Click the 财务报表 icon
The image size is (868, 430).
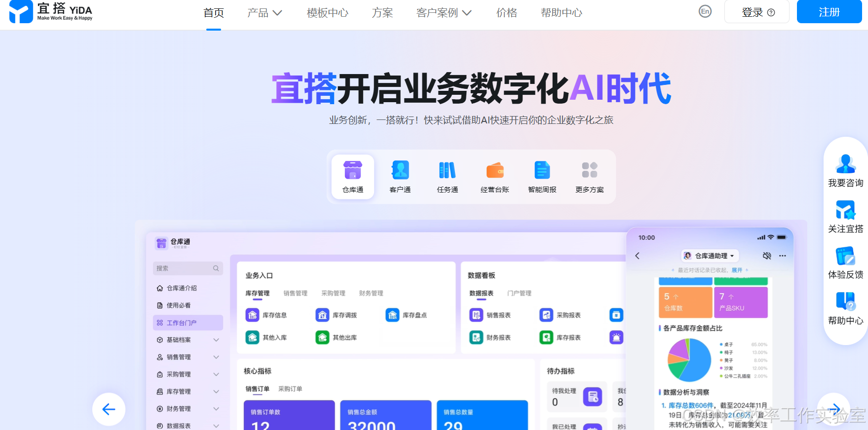click(x=476, y=338)
